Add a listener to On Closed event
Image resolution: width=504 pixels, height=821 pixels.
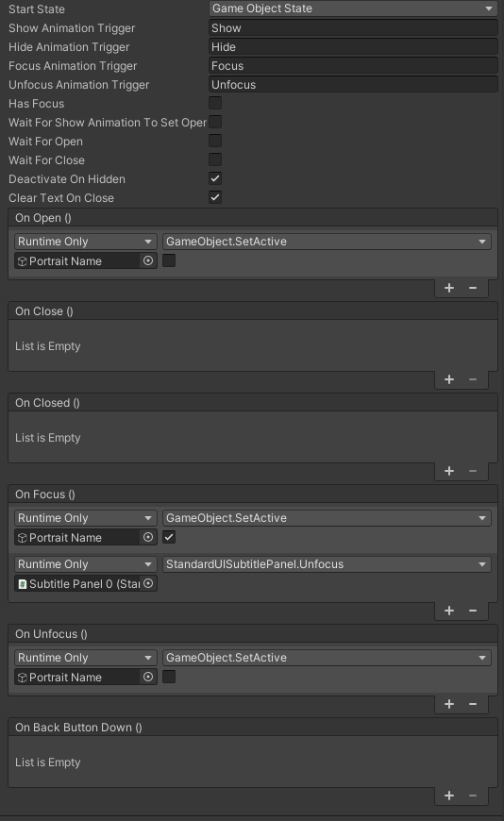pyautogui.click(x=449, y=471)
